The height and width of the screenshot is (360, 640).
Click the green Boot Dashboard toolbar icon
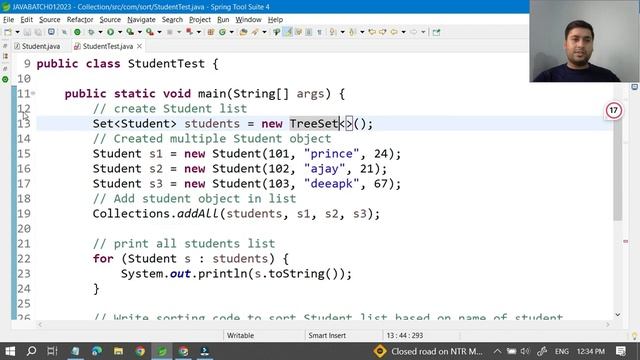pyautogui.click(x=77, y=32)
